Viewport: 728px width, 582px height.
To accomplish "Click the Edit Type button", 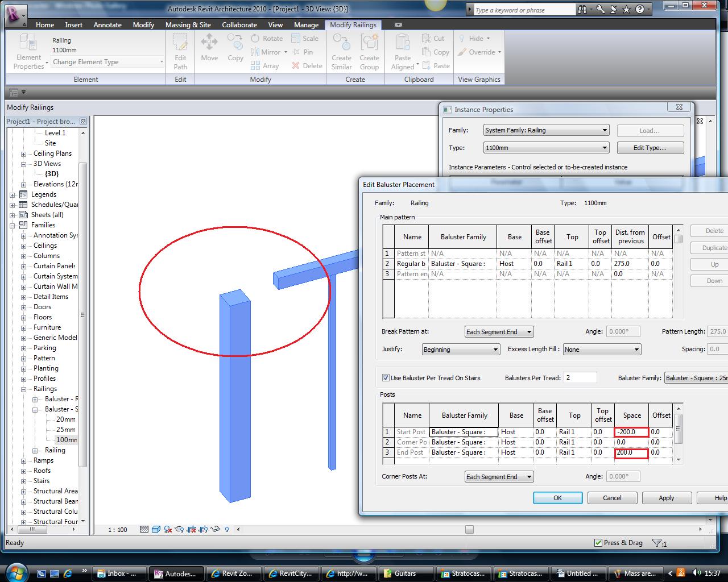I will click(650, 148).
